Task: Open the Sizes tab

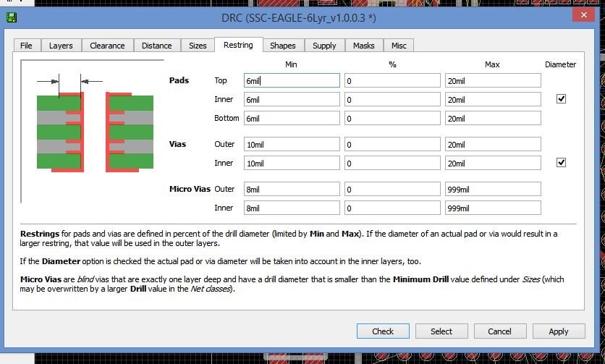Action: (x=198, y=46)
